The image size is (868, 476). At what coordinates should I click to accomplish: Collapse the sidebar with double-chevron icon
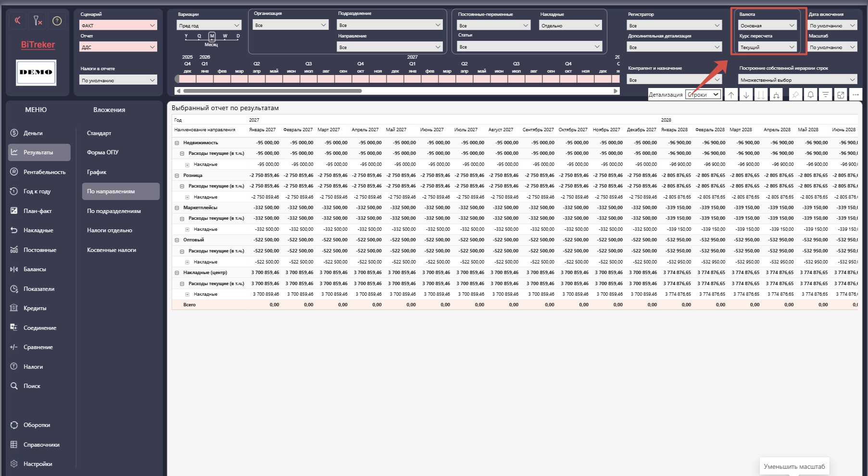[18, 20]
